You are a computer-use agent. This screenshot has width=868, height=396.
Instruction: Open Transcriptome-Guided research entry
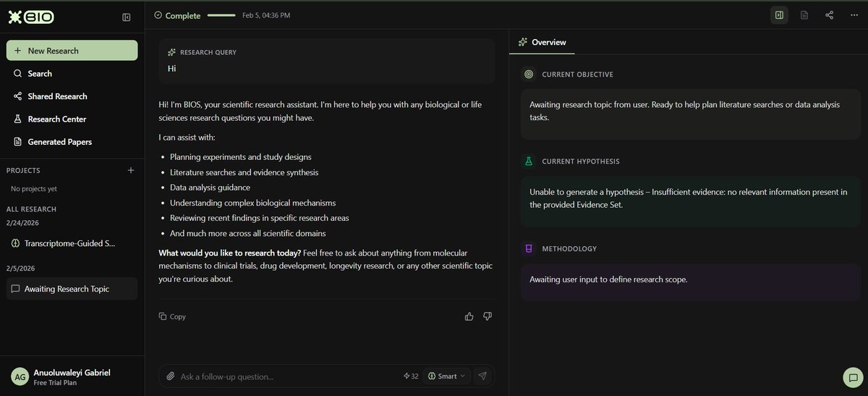72,243
